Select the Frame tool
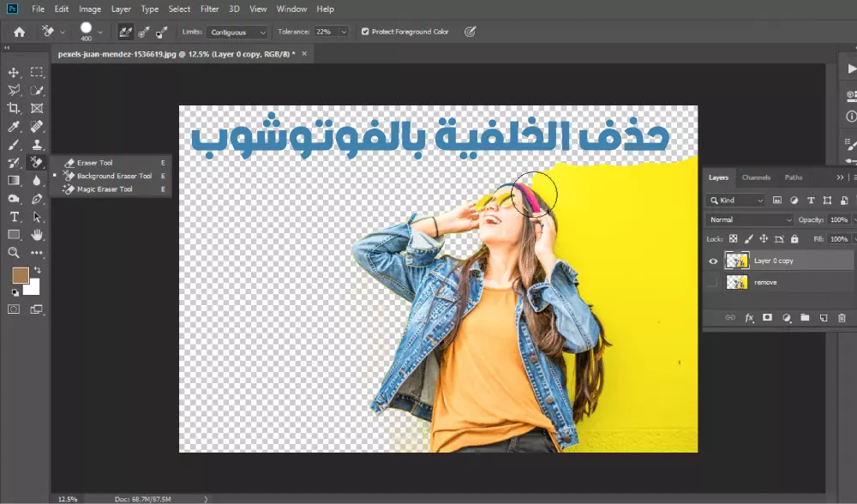857x504 pixels. [37, 108]
